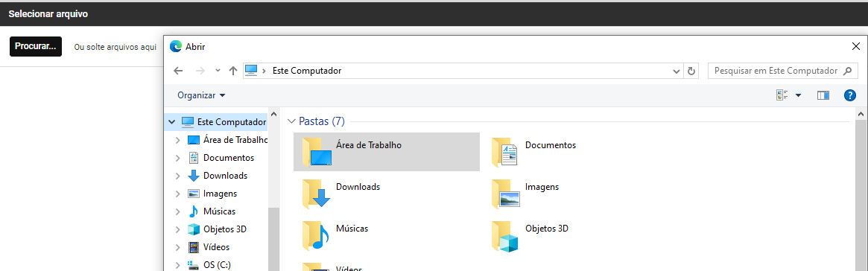Open the recent locations dropdown arrow
This screenshot has height=271, width=868.
[218, 71]
